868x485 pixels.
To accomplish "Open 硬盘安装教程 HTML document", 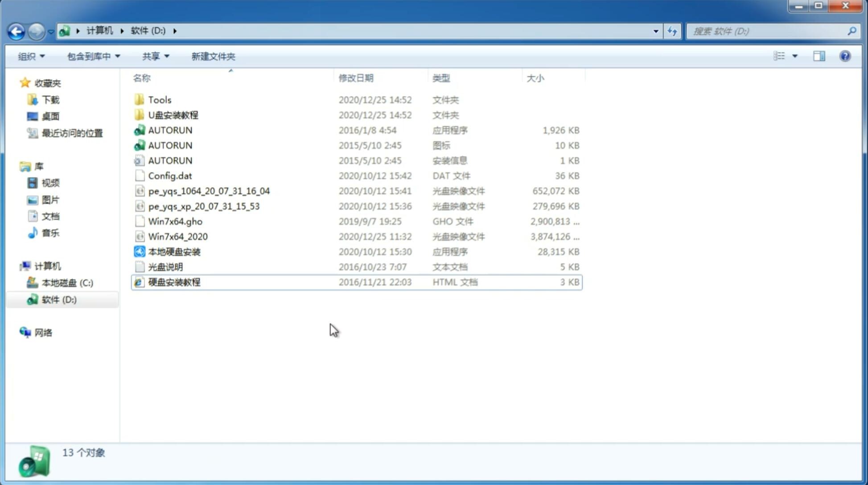I will click(x=173, y=282).
